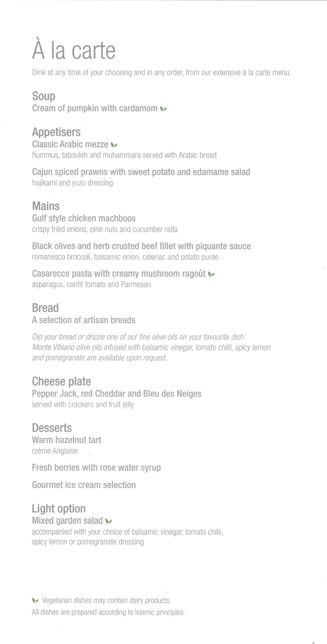This screenshot has height=644, width=327.
Task: Select the Soup section heading
Action: pyautogui.click(x=44, y=96)
